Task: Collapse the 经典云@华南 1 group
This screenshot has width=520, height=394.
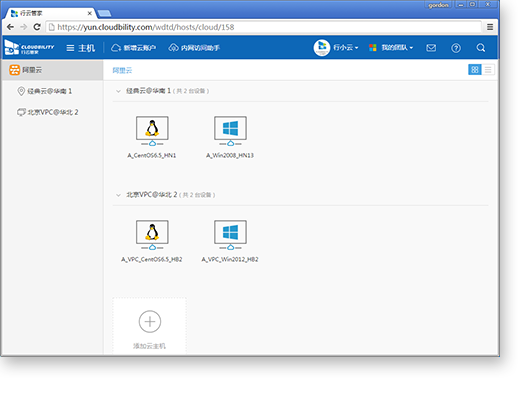Action: (x=118, y=91)
